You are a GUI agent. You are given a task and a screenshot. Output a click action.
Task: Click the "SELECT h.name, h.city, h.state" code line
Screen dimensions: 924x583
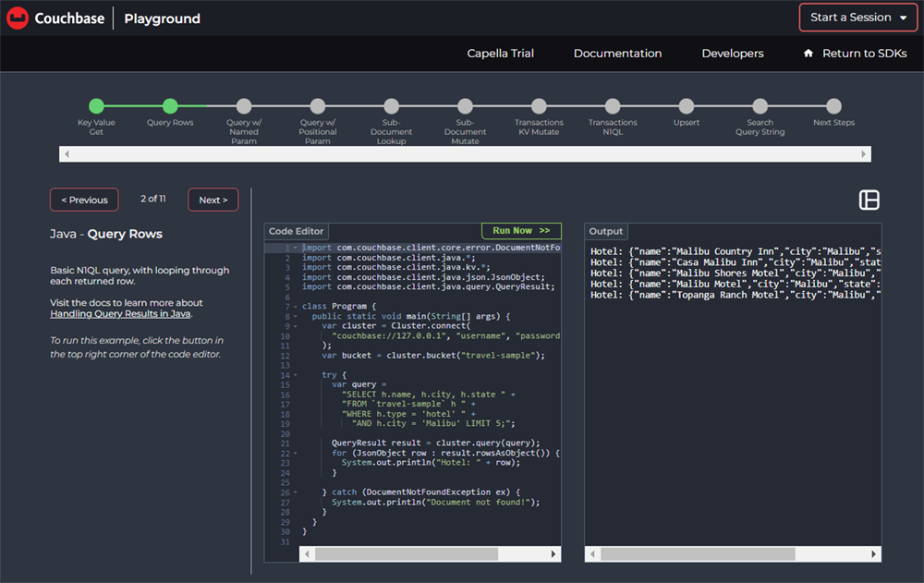pyautogui.click(x=429, y=395)
